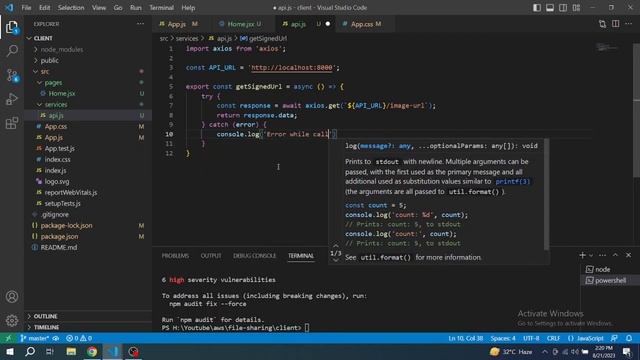
Task: Collapse the CLIENT root folder
Action: (x=88, y=38)
